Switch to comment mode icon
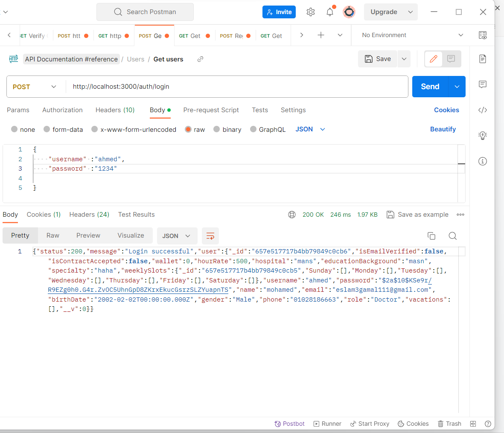The height and width of the screenshot is (433, 504). click(x=451, y=59)
